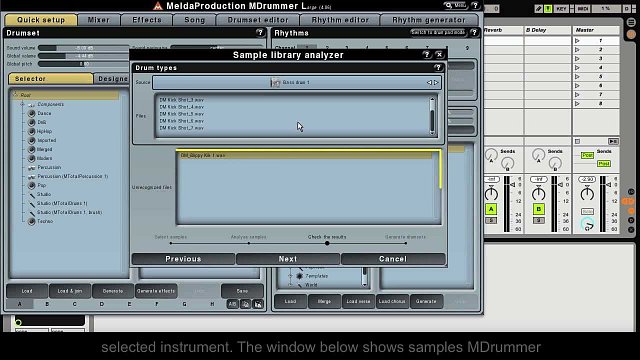The width and height of the screenshot is (640, 360).
Task: Select the DnB drumset icon
Action: (31, 122)
